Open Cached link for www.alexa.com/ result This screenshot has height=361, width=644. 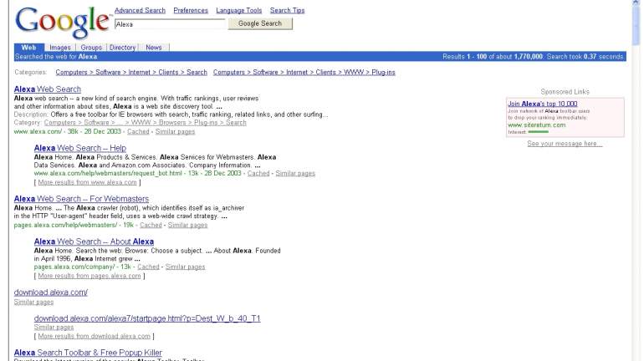point(138,132)
